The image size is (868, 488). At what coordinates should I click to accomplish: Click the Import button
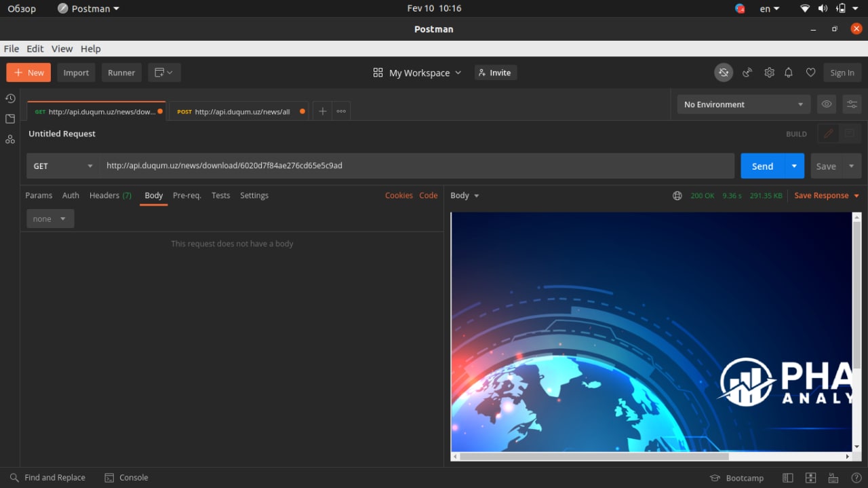tap(76, 73)
